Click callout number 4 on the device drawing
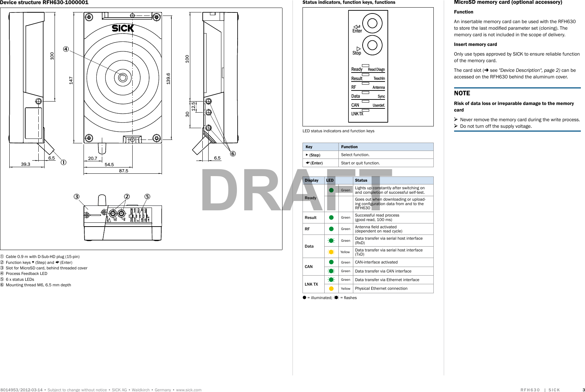This screenshot has height=392, width=585. click(66, 49)
